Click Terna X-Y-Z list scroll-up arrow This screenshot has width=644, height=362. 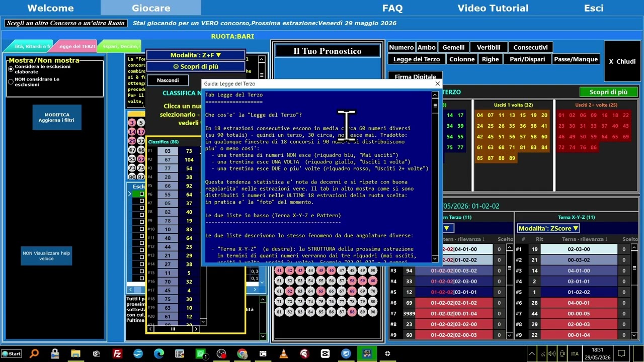pyautogui.click(x=633, y=248)
